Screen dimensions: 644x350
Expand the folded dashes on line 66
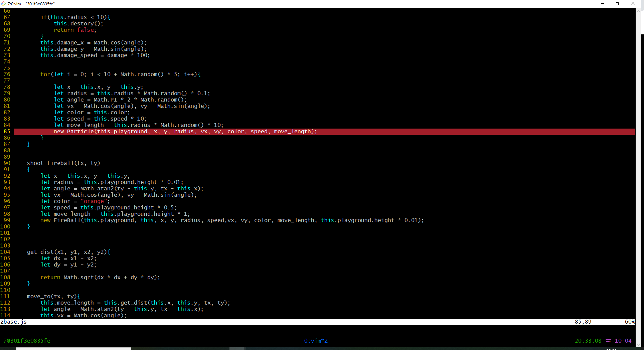tap(27, 11)
